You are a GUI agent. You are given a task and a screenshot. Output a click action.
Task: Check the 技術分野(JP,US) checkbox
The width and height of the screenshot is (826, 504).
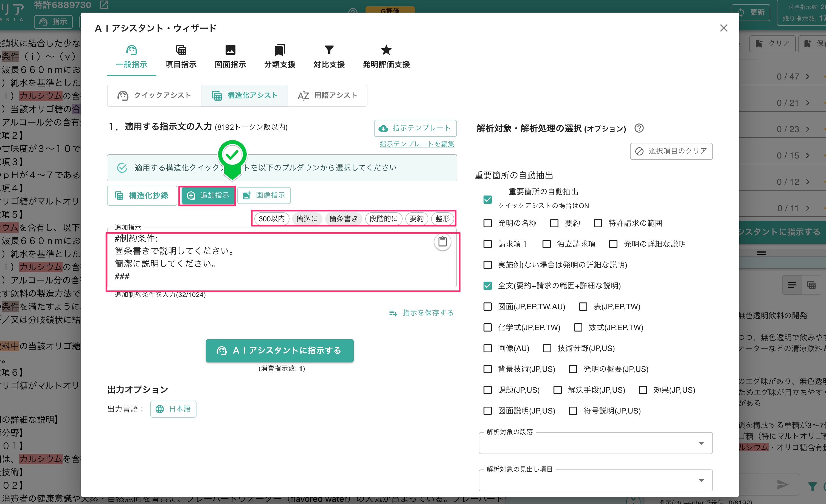pyautogui.click(x=547, y=348)
